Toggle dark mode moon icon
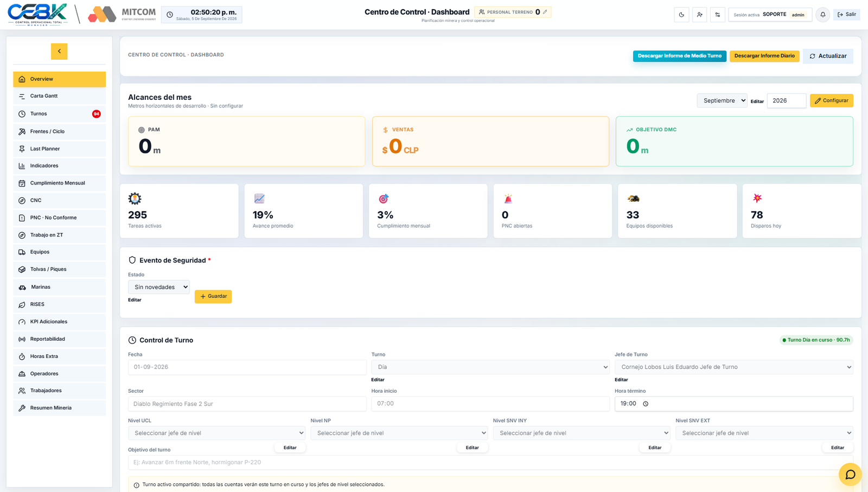The image size is (868, 492). tap(681, 15)
